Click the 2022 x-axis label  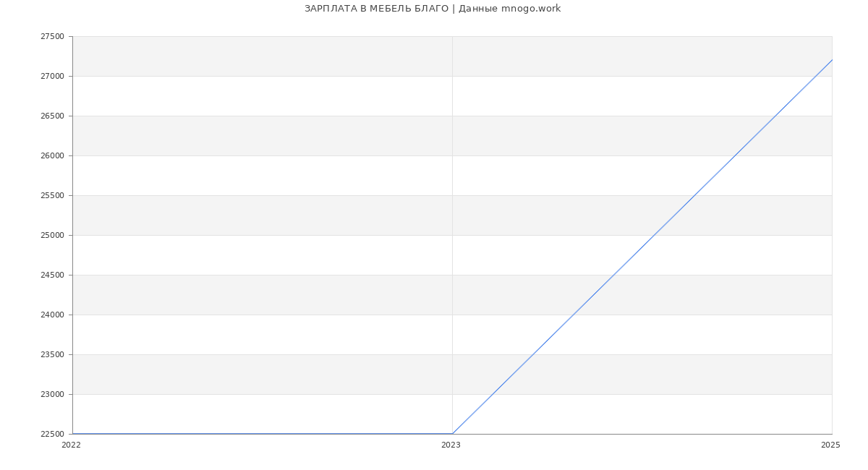(71, 445)
